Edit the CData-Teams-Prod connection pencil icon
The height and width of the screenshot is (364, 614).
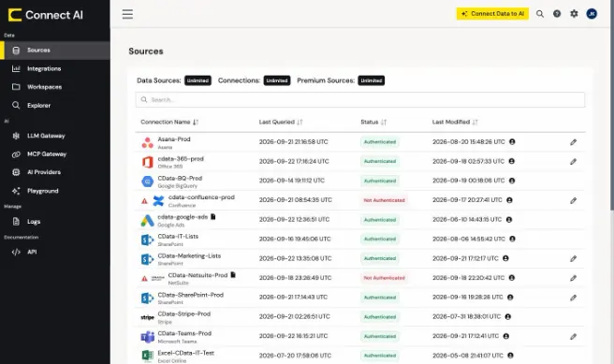click(x=573, y=336)
